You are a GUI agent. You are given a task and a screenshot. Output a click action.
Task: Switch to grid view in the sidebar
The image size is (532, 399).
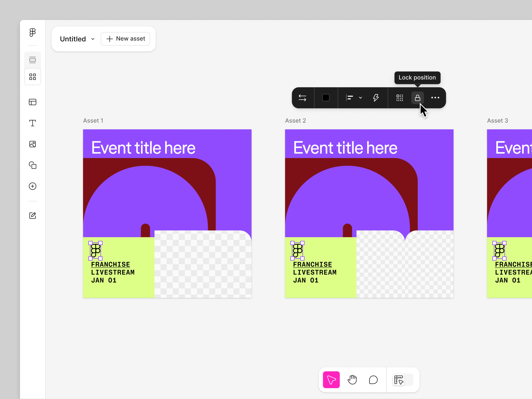[x=32, y=77]
